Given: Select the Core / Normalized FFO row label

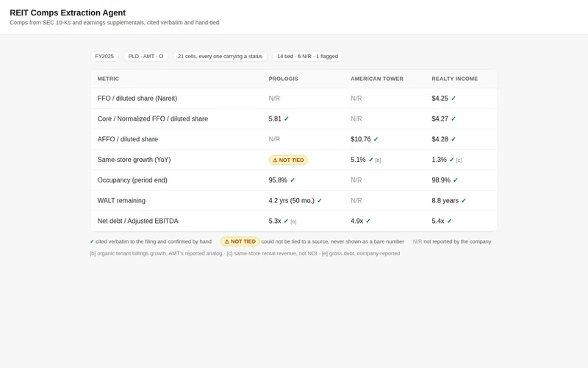Looking at the screenshot, I should [153, 118].
